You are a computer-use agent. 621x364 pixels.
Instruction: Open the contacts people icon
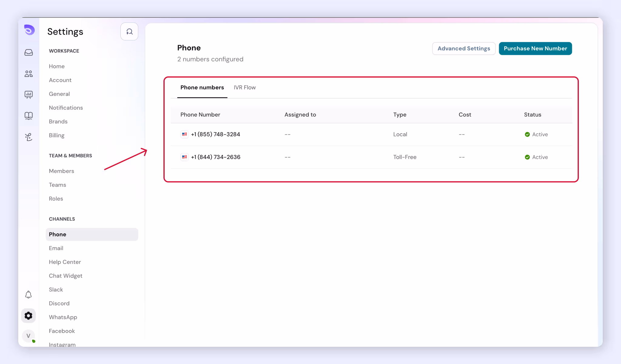[29, 74]
